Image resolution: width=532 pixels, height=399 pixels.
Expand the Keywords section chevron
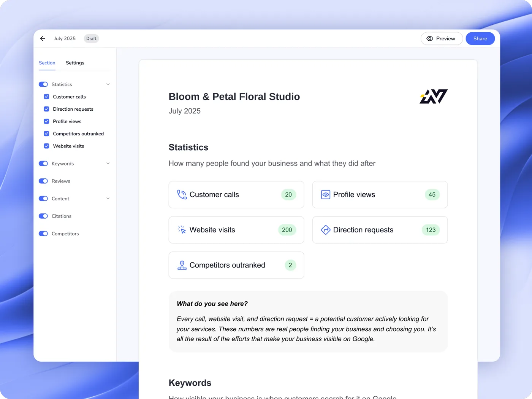coord(108,164)
